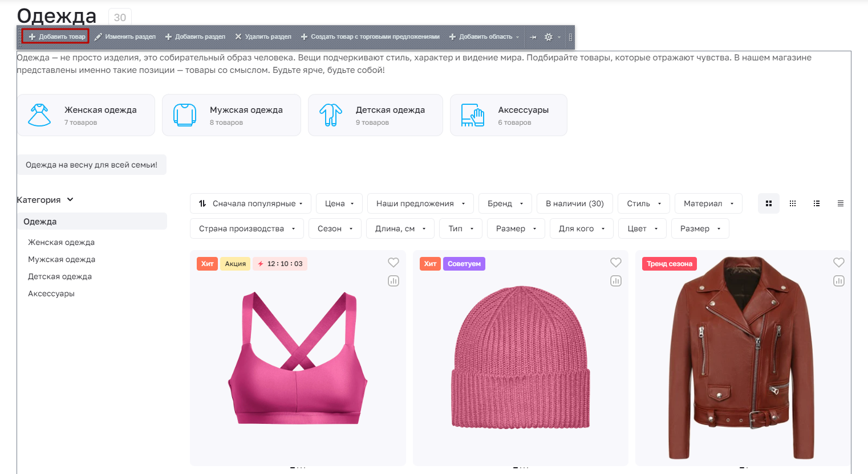Select 'Аксессуары' in sidebar list
This screenshot has height=474, width=868.
point(51,293)
